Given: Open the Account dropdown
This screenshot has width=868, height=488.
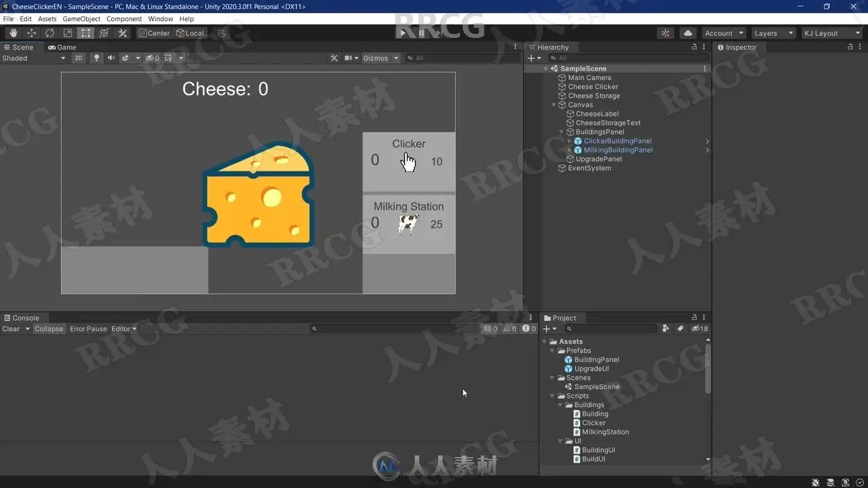Looking at the screenshot, I should pyautogui.click(x=723, y=33).
